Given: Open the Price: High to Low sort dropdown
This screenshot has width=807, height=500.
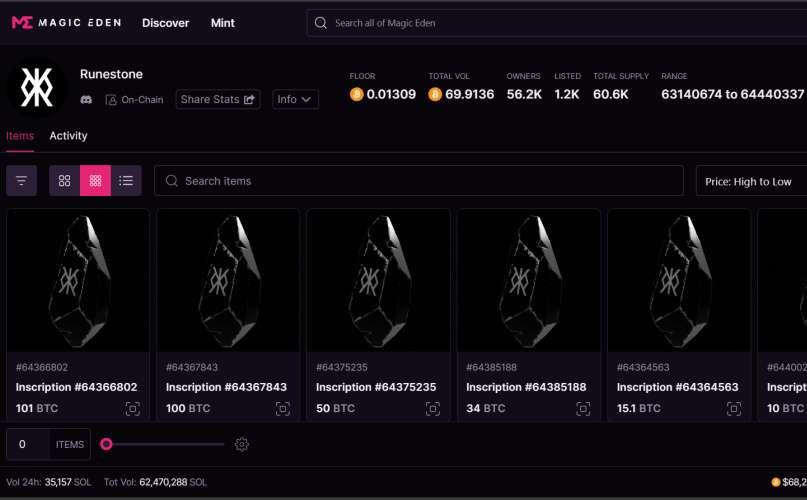Looking at the screenshot, I should click(x=751, y=181).
